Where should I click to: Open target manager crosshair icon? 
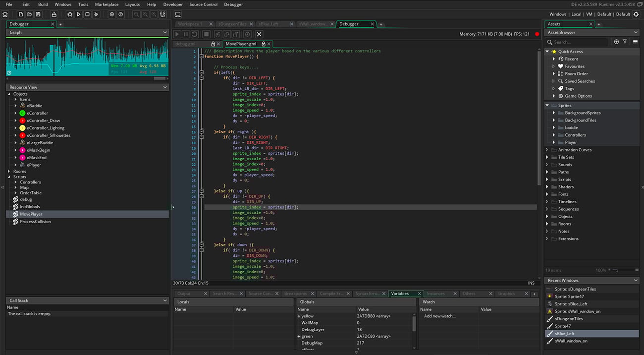[637, 14]
